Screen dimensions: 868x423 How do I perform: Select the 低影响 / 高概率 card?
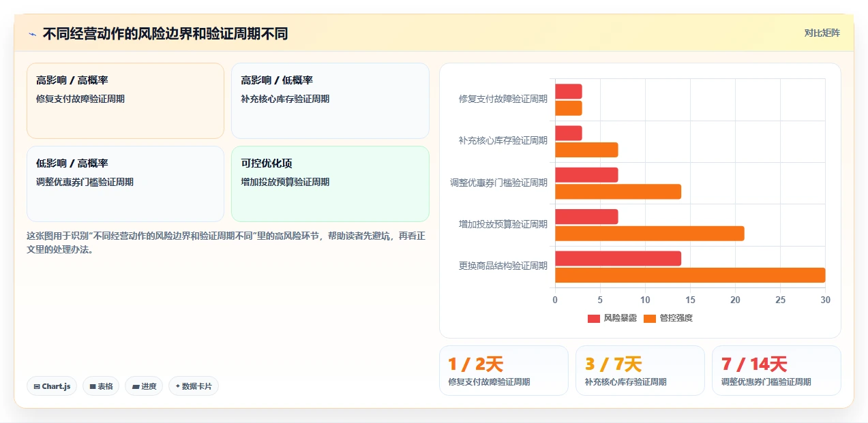coord(125,184)
